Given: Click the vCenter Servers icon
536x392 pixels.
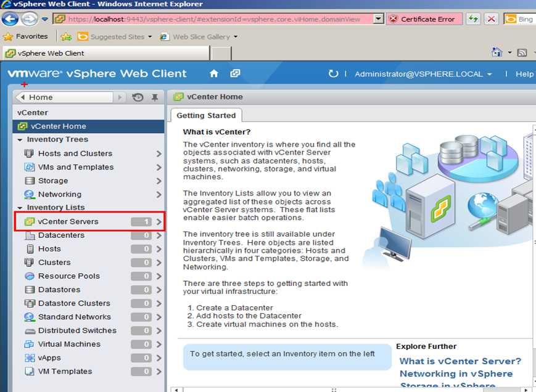Looking at the screenshot, I should [30, 222].
